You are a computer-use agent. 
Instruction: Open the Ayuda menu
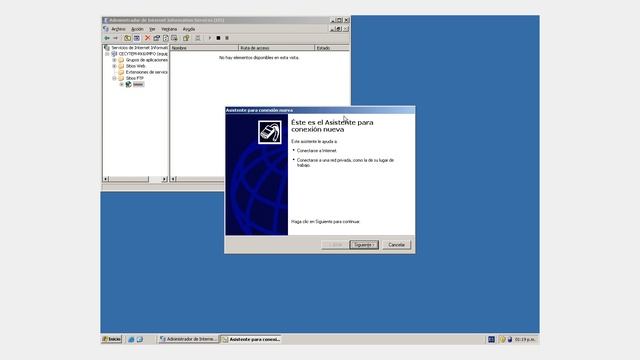click(x=189, y=29)
